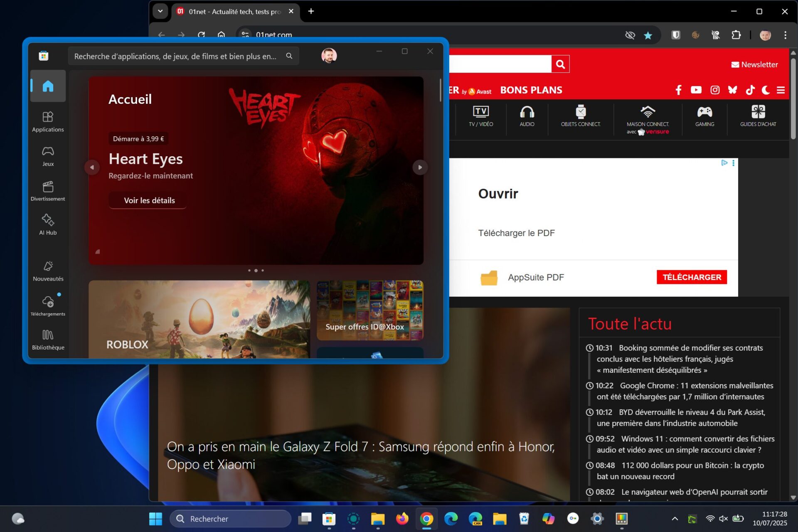Click the taskbar Rechercher search box
Screen dimensions: 798x532
pos(231,519)
